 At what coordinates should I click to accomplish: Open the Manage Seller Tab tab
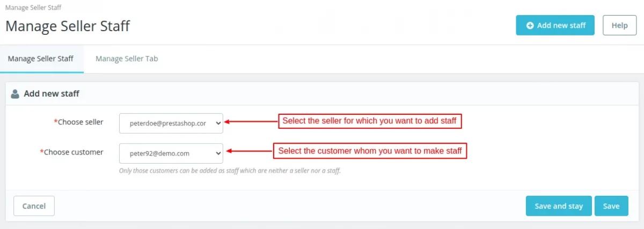(127, 58)
